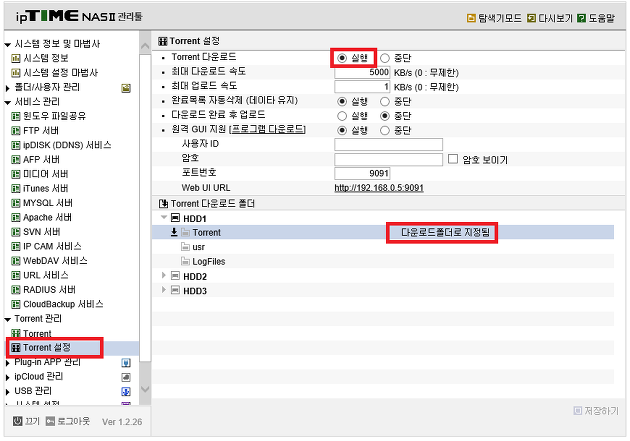The height and width of the screenshot is (441, 630).
Task: Click the ipCloud 관리 side icon
Action: [126, 378]
